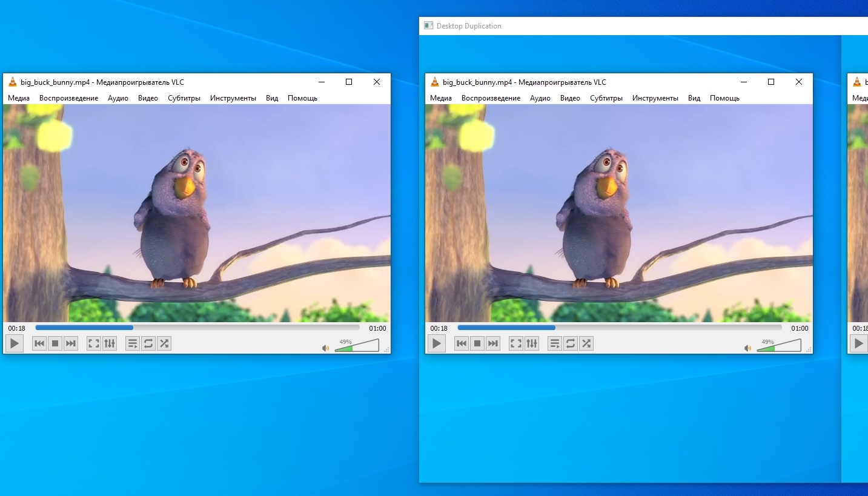Open the Вид menu in left VLC window

coord(272,98)
